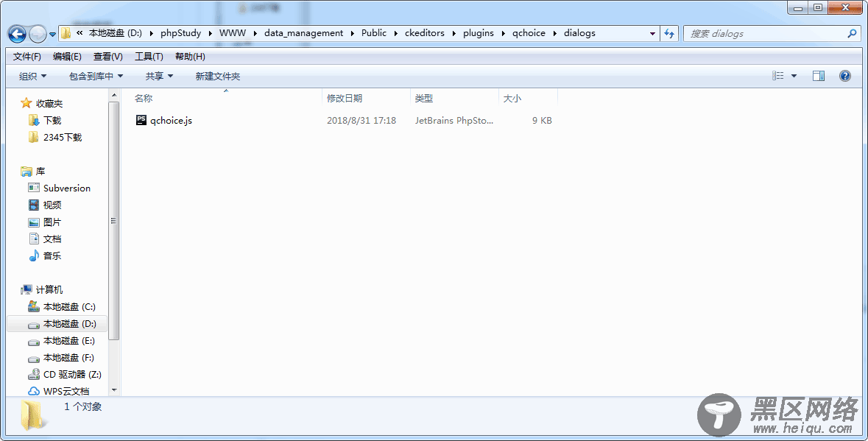Click the change view icon
This screenshot has height=441, width=868.
(778, 76)
